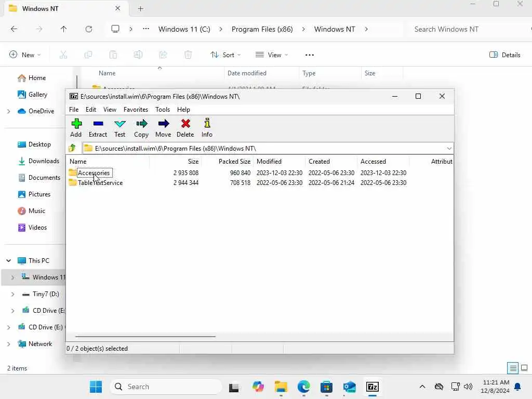This screenshot has height=399, width=532.
Task: Open Task View from the taskbar
Action: [x=234, y=387]
